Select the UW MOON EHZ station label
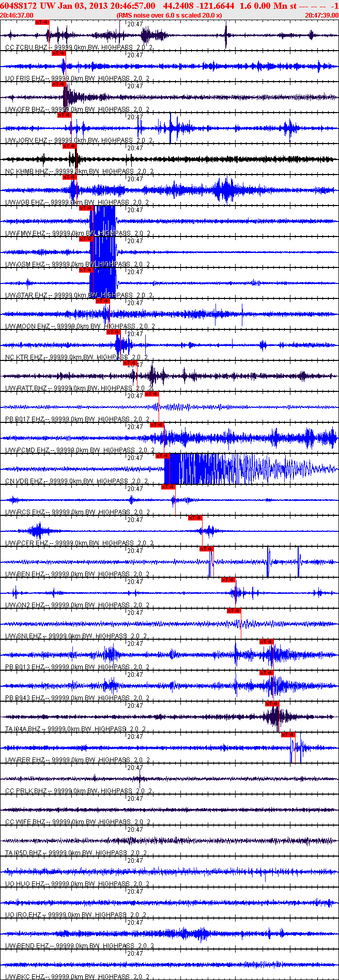This screenshot has height=980, width=339. click(27, 326)
